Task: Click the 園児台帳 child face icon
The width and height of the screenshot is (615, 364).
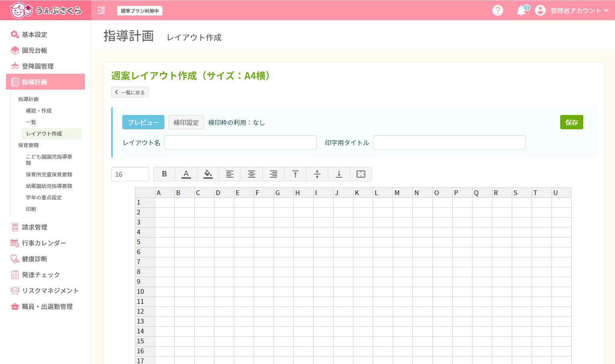Action: (15, 50)
